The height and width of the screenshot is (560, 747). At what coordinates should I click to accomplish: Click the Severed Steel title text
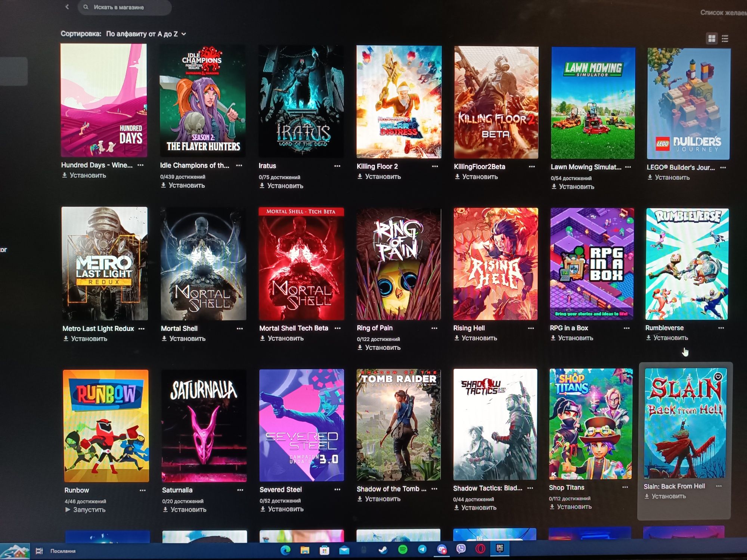pos(280,489)
